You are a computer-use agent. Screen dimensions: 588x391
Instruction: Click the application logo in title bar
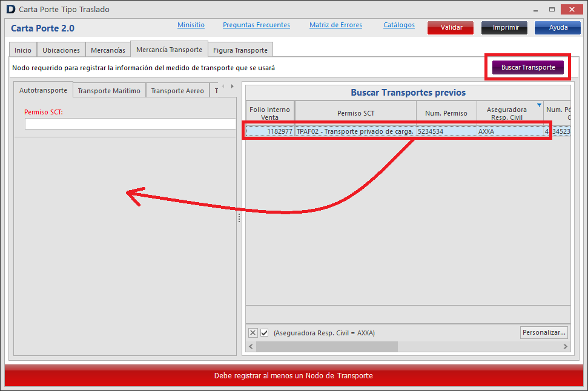coord(10,10)
